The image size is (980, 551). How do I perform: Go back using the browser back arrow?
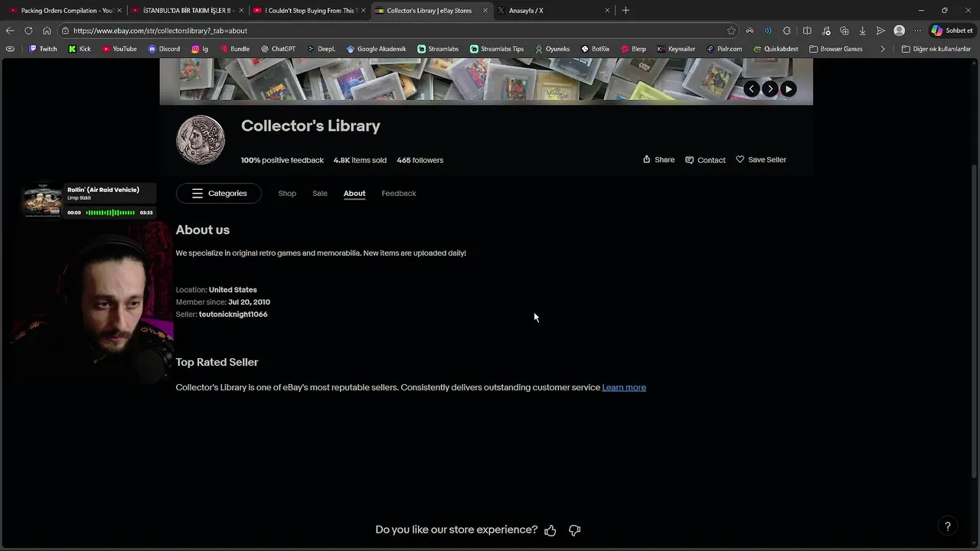10,31
